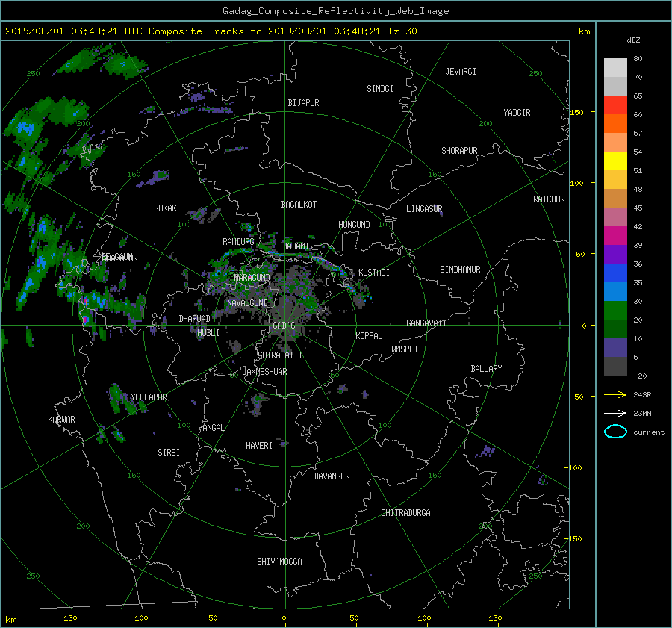This screenshot has width=672, height=628.
Task: Click the SINDGI city label
Action: coord(380,89)
